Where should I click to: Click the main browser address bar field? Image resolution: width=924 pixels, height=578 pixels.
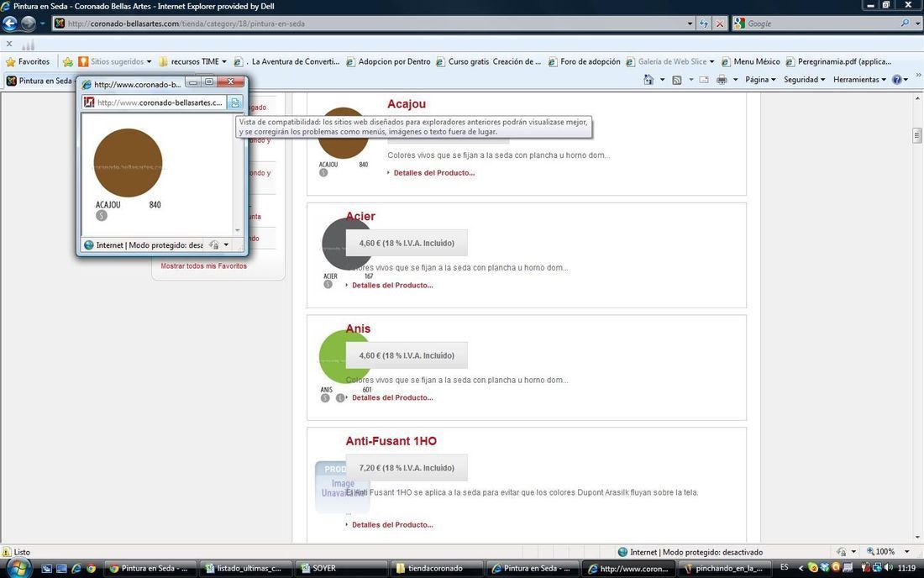375,24
